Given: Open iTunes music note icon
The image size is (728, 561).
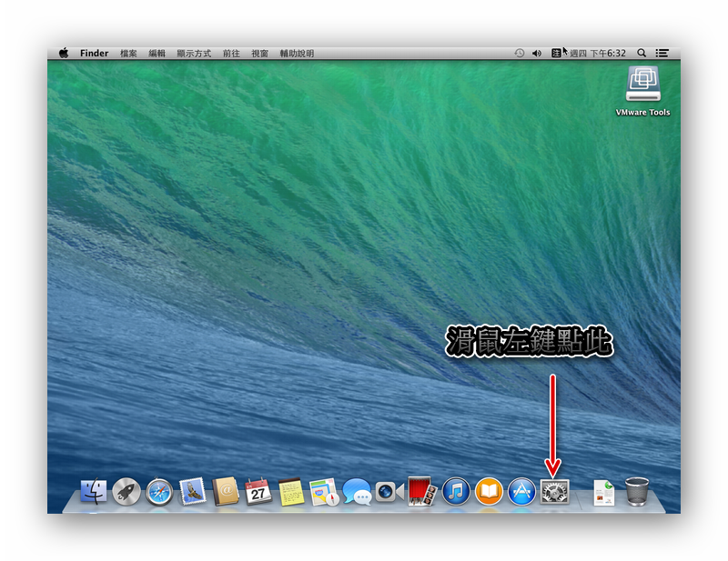Looking at the screenshot, I should pyautogui.click(x=456, y=491).
